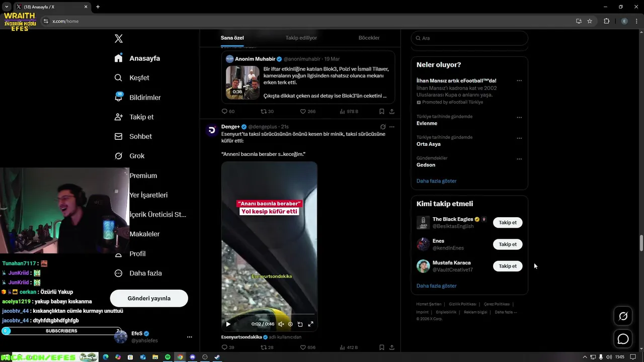The image size is (644, 362).
Task: Open Yer İşaretleri bookmarks
Action: tap(148, 195)
